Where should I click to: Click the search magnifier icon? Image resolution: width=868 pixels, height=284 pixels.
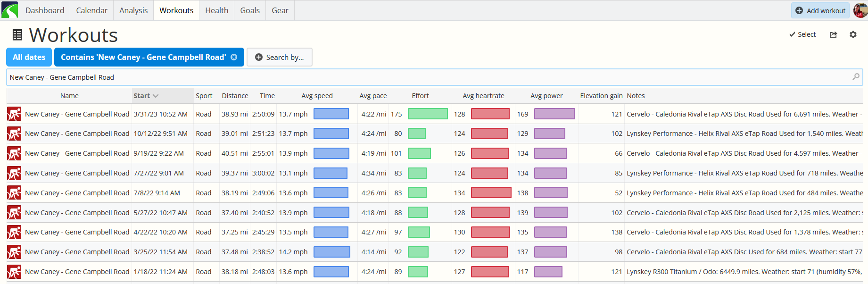coord(856,77)
